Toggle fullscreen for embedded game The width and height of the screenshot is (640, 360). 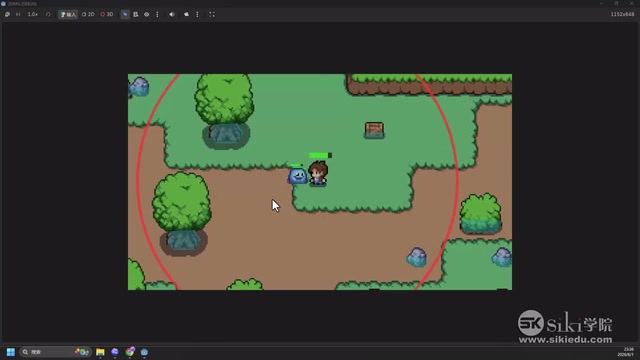pos(212,14)
